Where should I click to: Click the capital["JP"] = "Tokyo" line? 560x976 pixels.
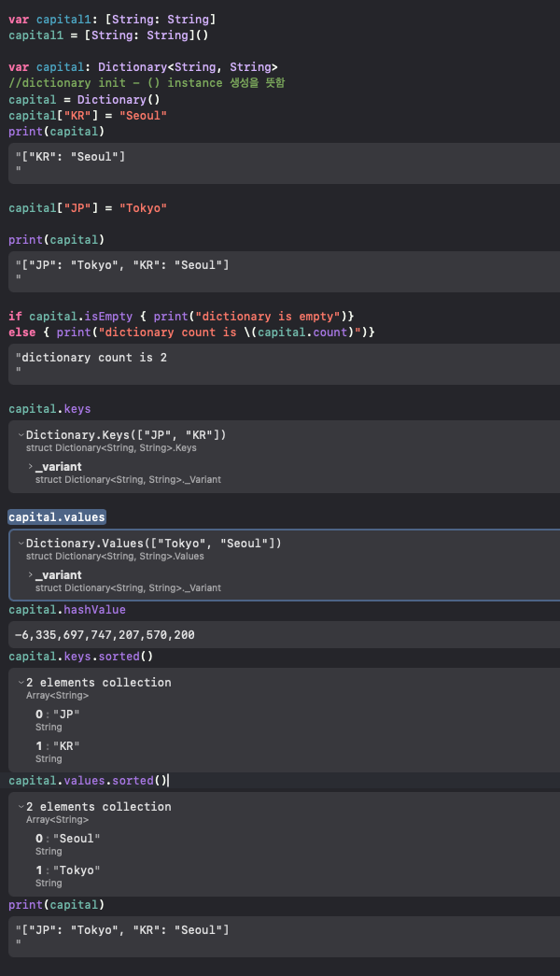pos(88,208)
